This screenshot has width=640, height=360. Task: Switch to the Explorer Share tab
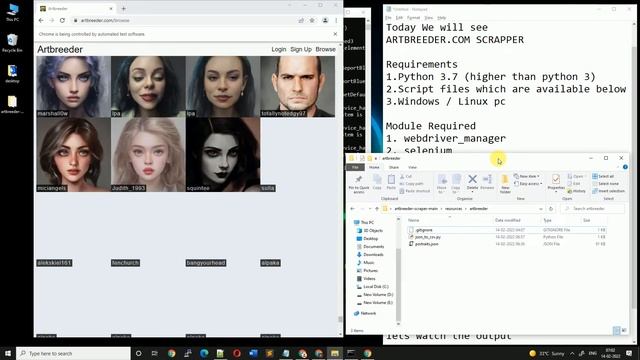(393, 167)
